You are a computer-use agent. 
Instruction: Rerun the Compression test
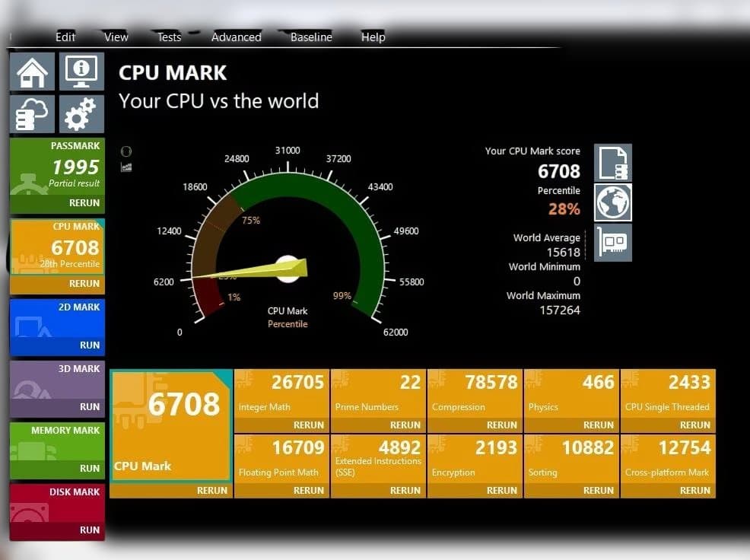[501, 425]
